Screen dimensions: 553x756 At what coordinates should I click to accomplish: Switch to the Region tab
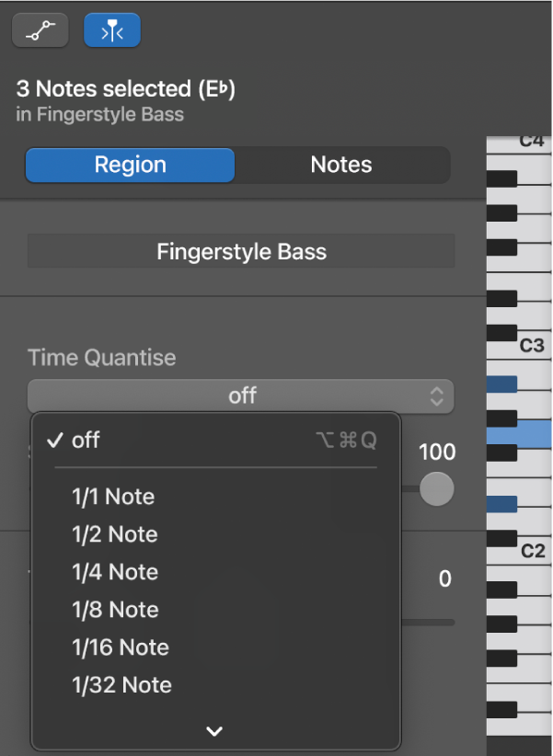[x=129, y=165]
